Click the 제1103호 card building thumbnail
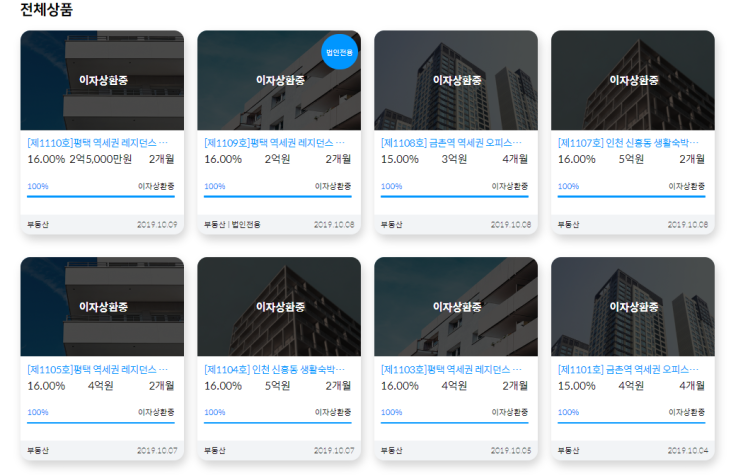Image resolution: width=743 pixels, height=476 pixels. click(x=456, y=307)
